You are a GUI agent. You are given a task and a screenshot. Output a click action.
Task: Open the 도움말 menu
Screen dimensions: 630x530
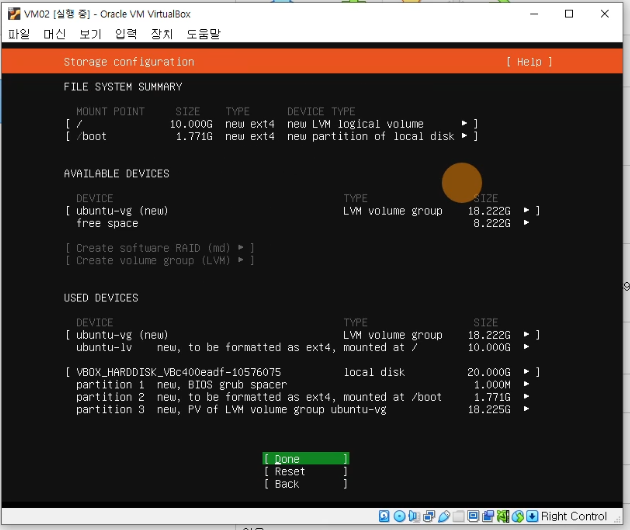[203, 34]
